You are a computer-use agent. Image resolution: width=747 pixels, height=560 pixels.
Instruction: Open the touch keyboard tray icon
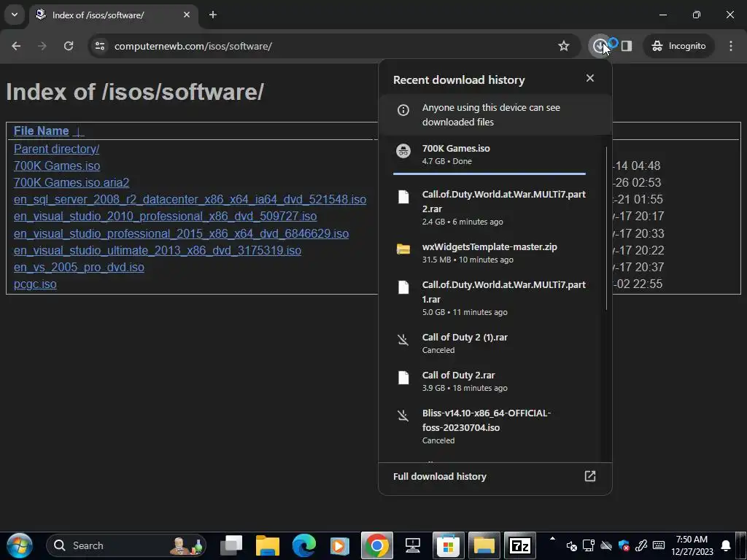click(x=659, y=545)
